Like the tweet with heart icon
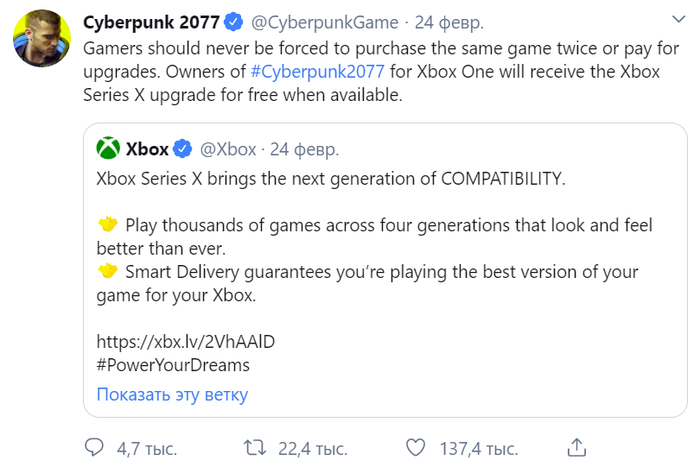Viewport: 700px width, 467px height. click(416, 446)
